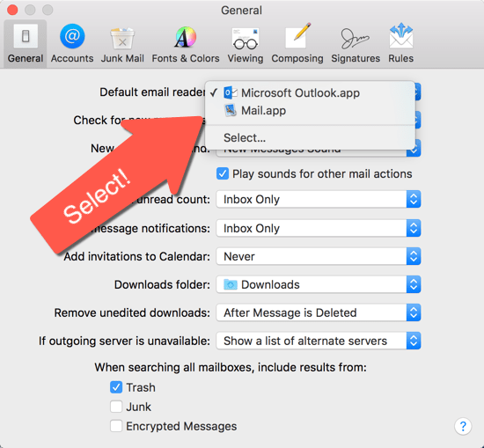Switch to the Accounts tab label
Image resolution: width=484 pixels, height=448 pixels.
[x=72, y=58]
